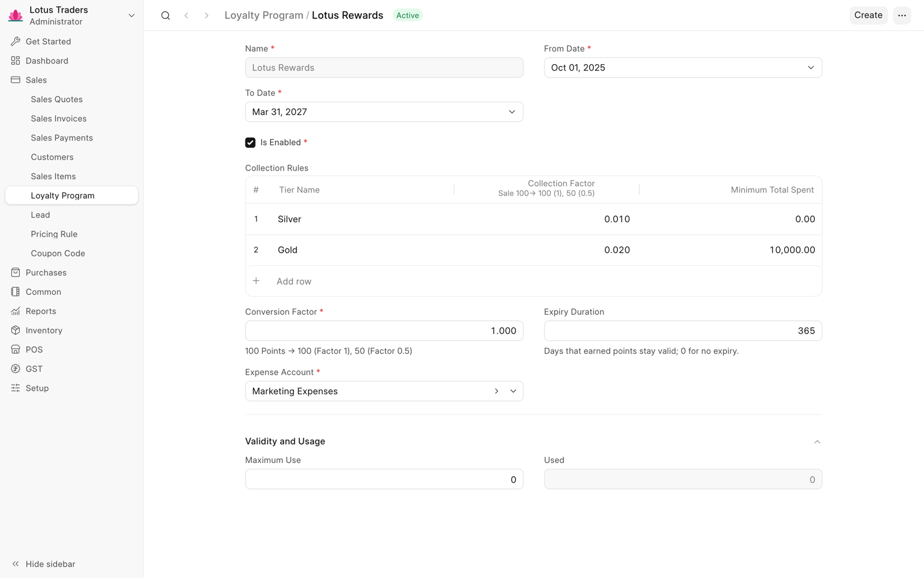This screenshot has width=924, height=578.
Task: Select Loyalty Program sidebar item
Action: click(x=72, y=195)
